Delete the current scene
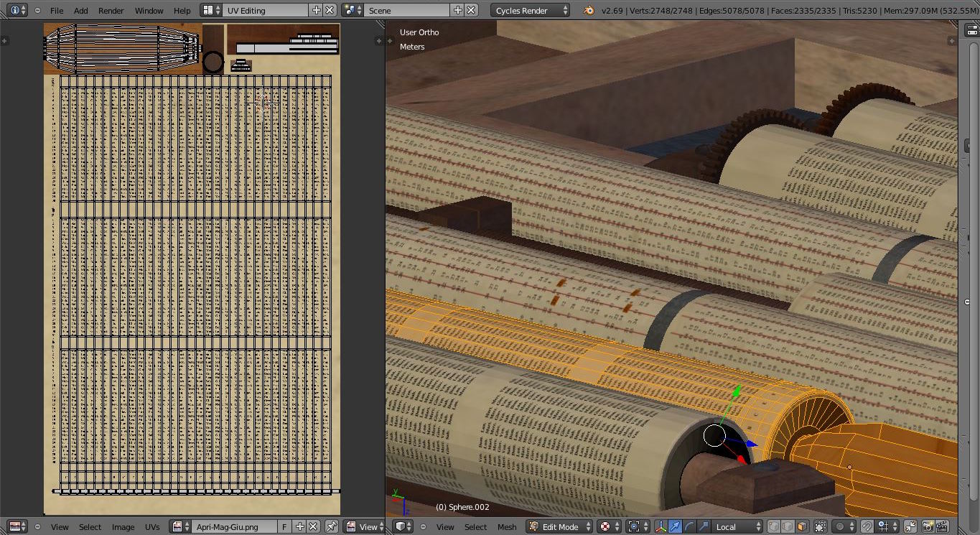 click(x=471, y=10)
